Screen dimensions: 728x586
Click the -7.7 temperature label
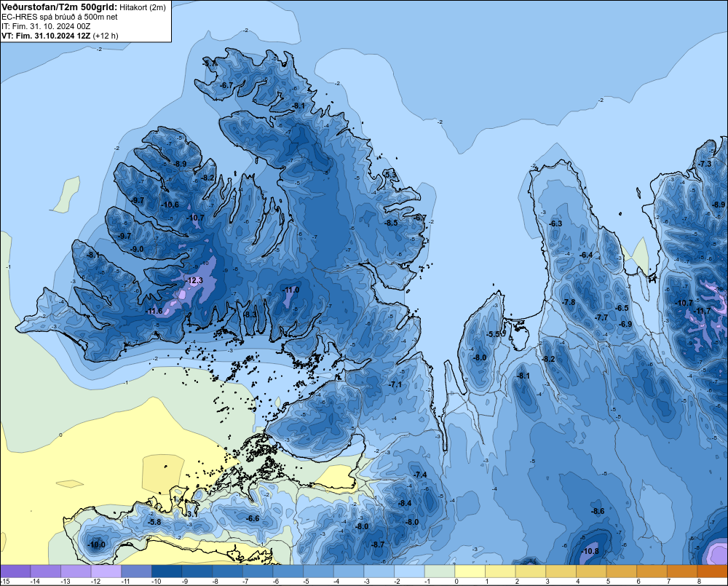point(601,317)
